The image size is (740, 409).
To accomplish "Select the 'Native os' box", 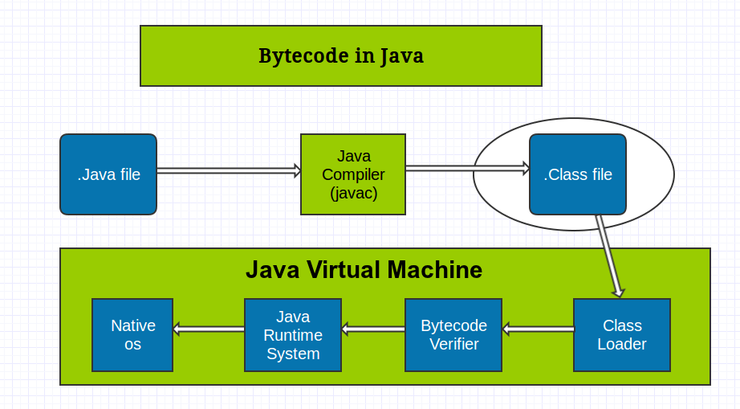I will pos(132,335).
